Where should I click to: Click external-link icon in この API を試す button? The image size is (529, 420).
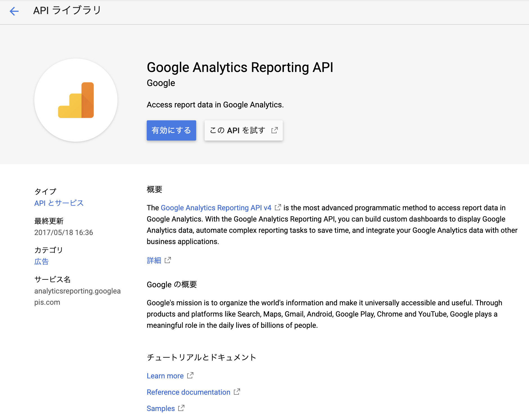tap(275, 130)
